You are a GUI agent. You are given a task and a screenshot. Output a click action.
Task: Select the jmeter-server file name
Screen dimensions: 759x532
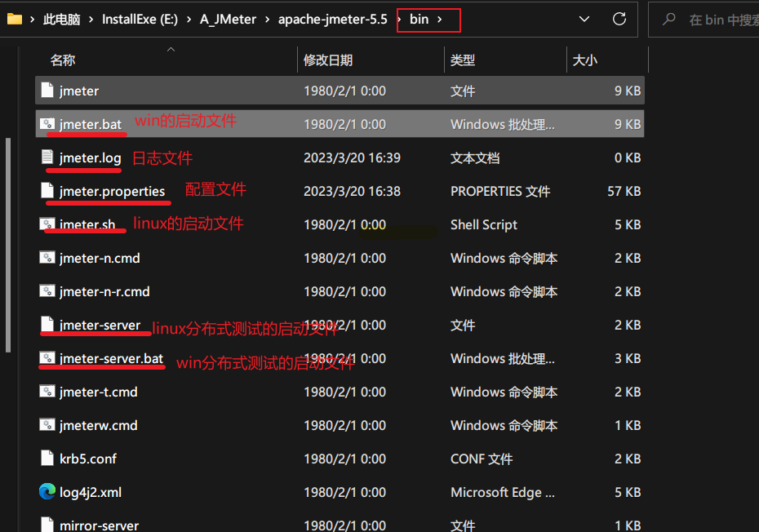click(100, 325)
